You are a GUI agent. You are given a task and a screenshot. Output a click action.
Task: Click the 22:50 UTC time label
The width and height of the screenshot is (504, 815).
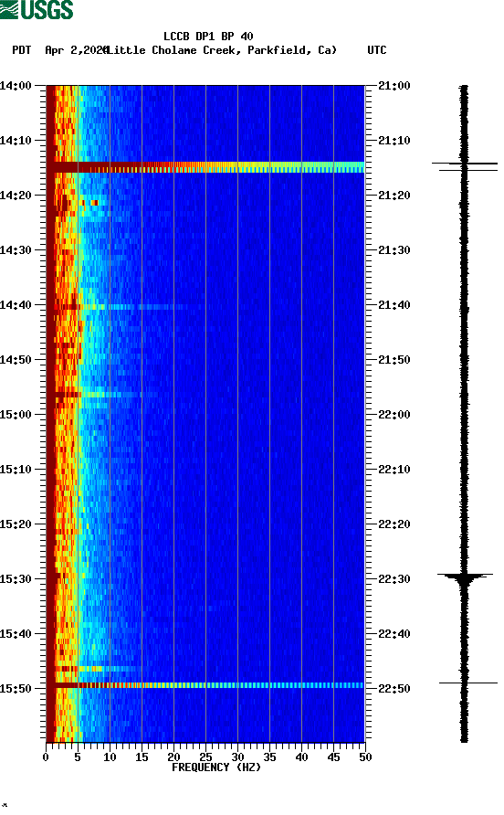(x=394, y=689)
